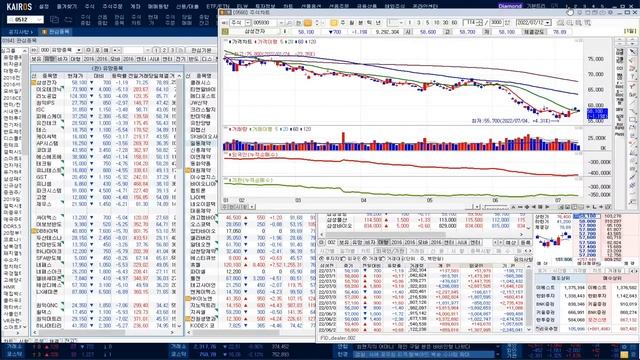Click the 거래량 legend label in volume pane

click(240, 129)
